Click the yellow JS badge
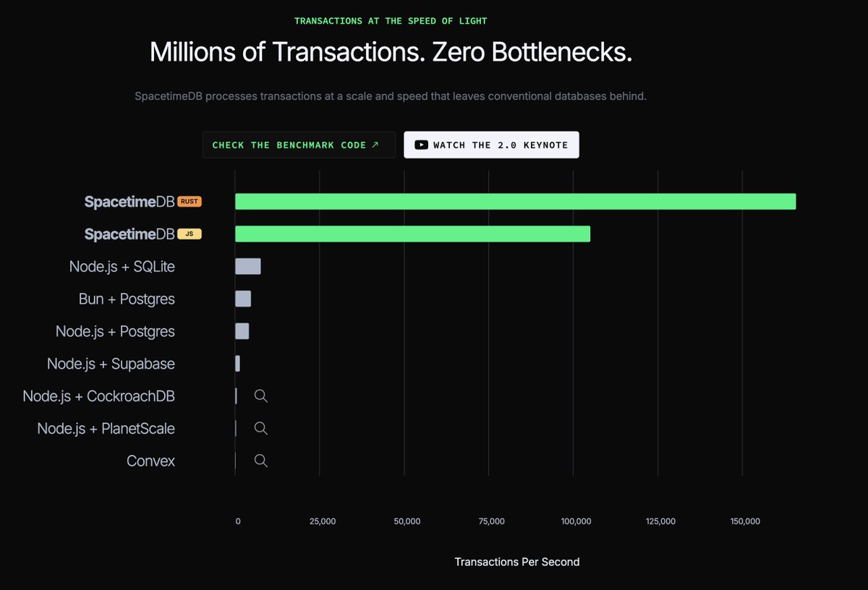868x590 pixels. click(x=190, y=234)
